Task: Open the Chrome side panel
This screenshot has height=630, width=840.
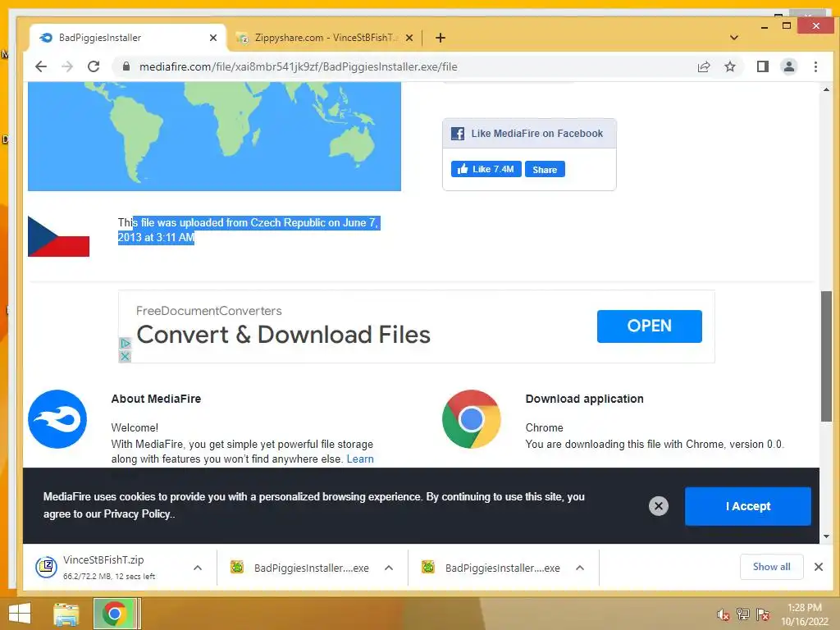Action: pos(762,66)
